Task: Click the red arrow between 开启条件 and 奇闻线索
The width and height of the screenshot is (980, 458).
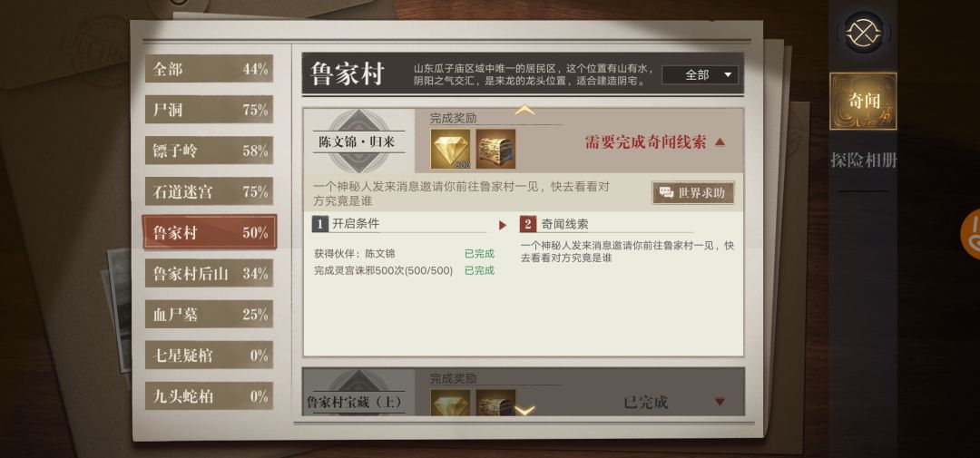Action: pos(503,226)
